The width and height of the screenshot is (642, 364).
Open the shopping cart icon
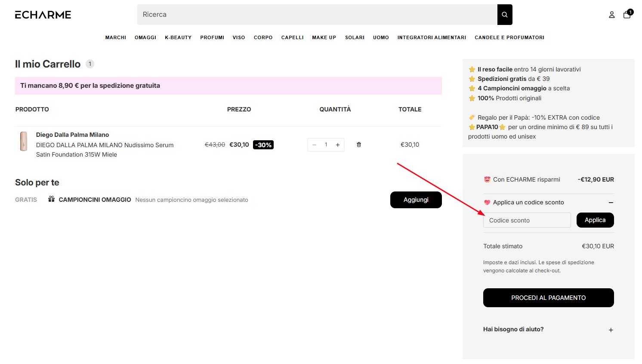coord(627,14)
